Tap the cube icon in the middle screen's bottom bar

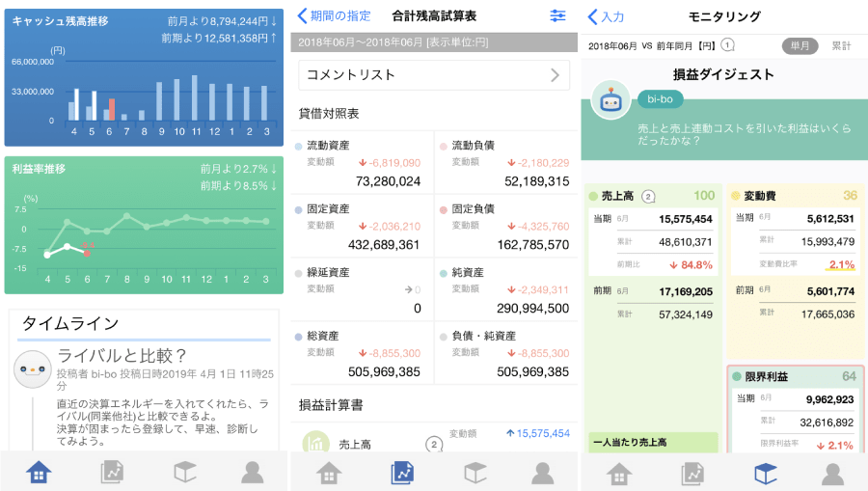475,474
